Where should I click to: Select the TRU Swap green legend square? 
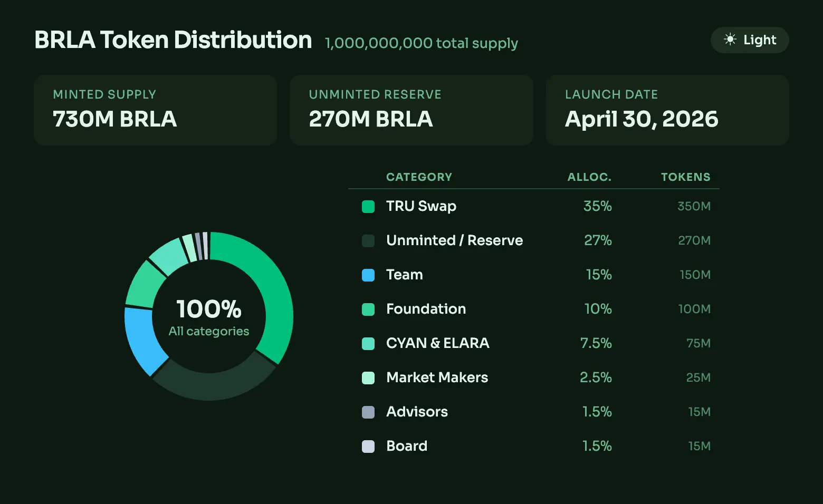coord(368,207)
